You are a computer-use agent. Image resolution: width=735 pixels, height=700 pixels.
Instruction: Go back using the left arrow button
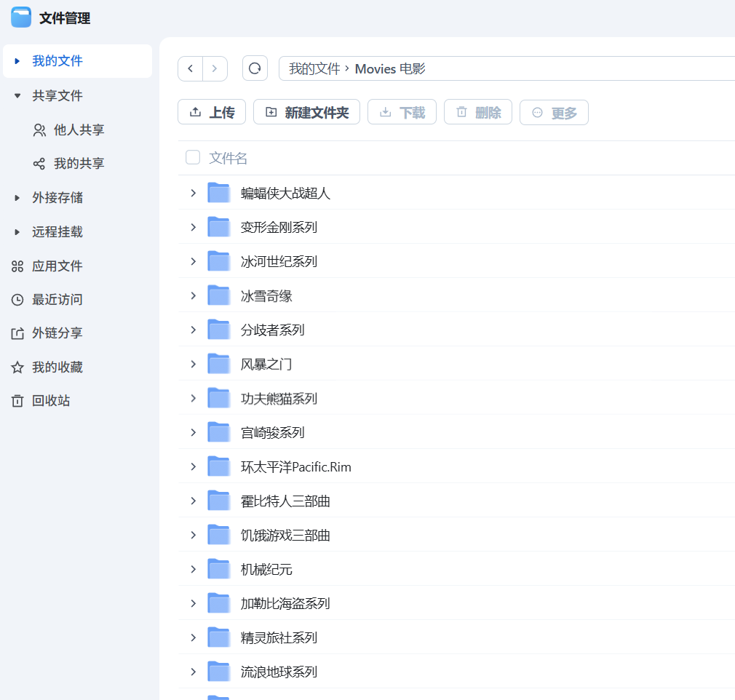[191, 68]
